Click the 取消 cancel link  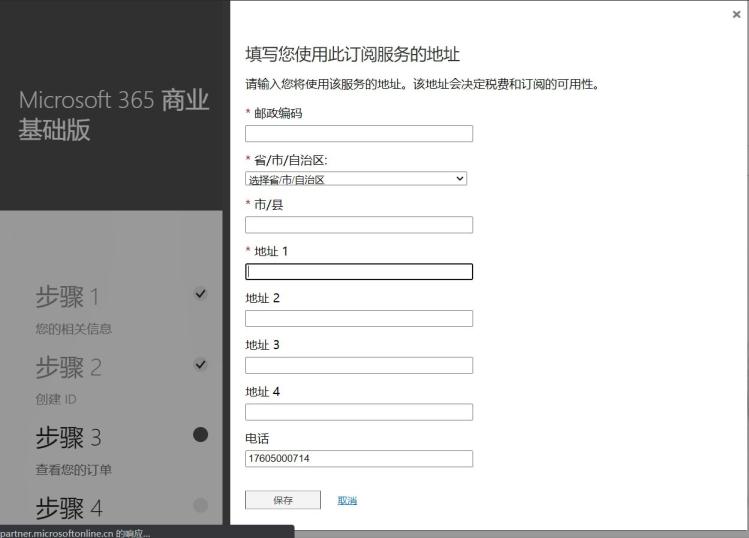coord(347,500)
